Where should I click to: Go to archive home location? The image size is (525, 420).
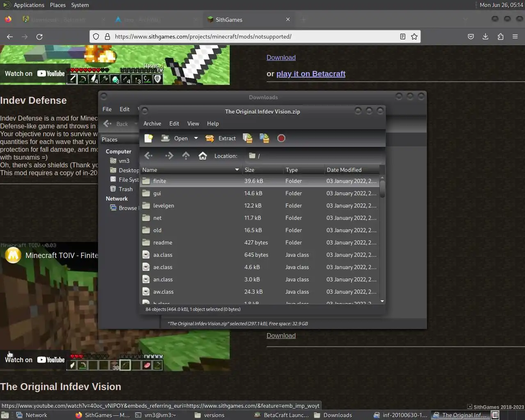tap(203, 155)
